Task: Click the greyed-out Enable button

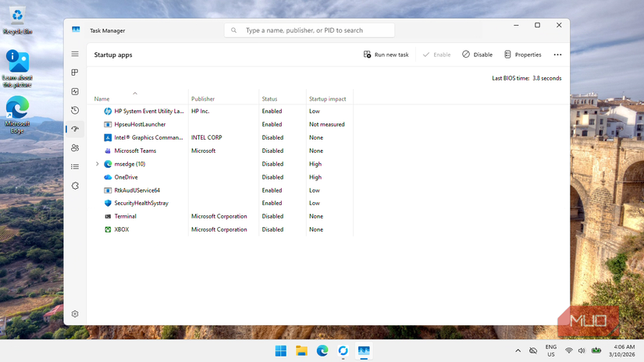Action: coord(436,55)
